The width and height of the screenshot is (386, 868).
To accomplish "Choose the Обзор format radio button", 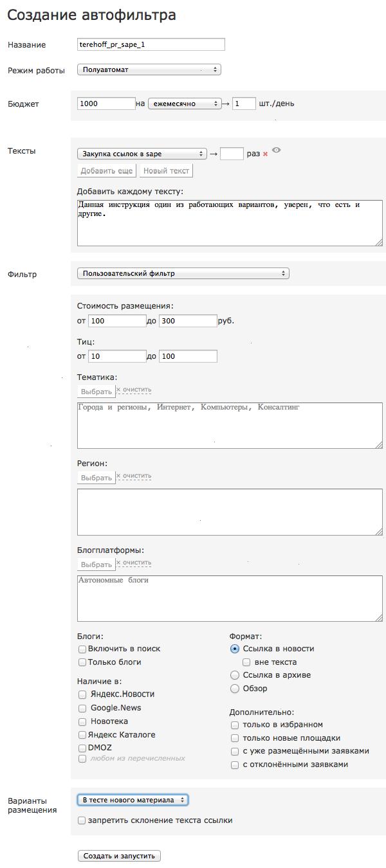I will [235, 689].
